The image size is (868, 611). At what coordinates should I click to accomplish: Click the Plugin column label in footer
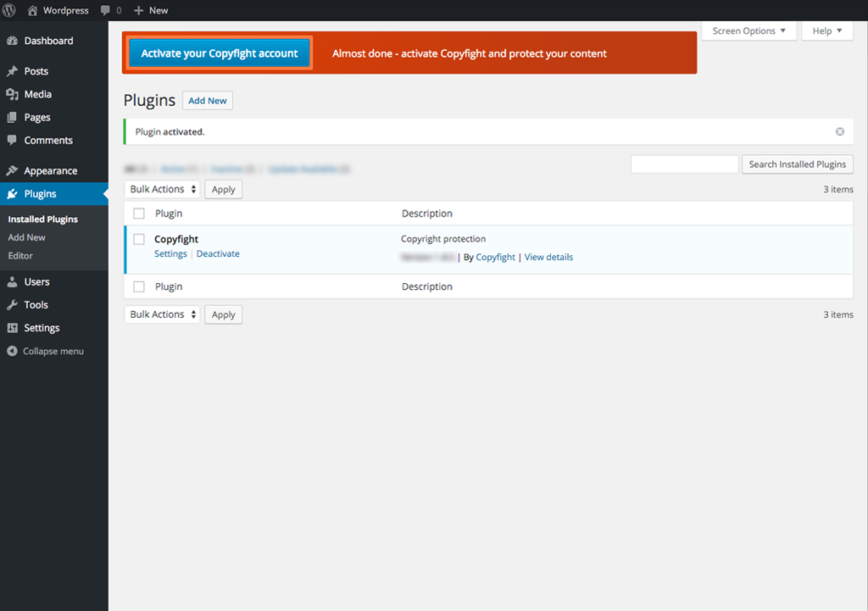coord(169,286)
